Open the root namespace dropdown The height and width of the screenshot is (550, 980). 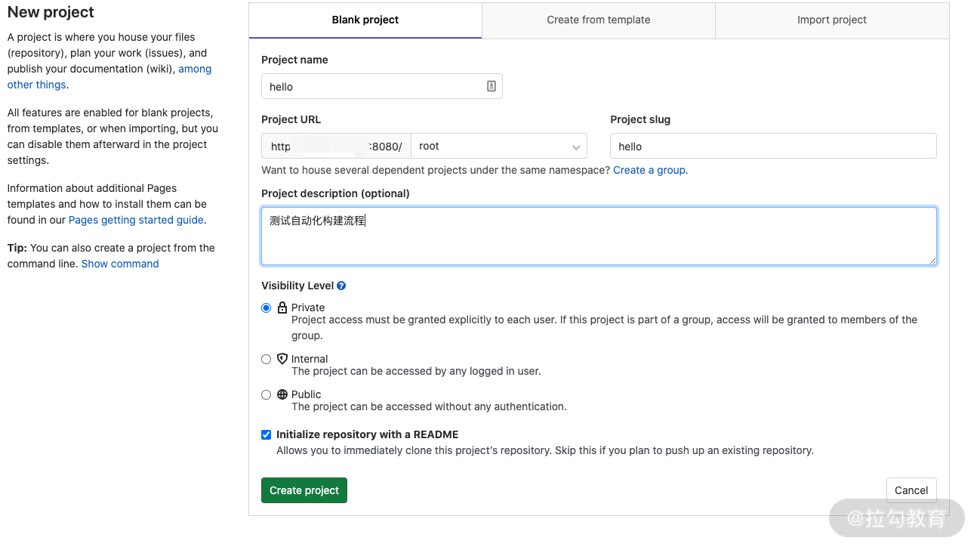[x=498, y=146]
